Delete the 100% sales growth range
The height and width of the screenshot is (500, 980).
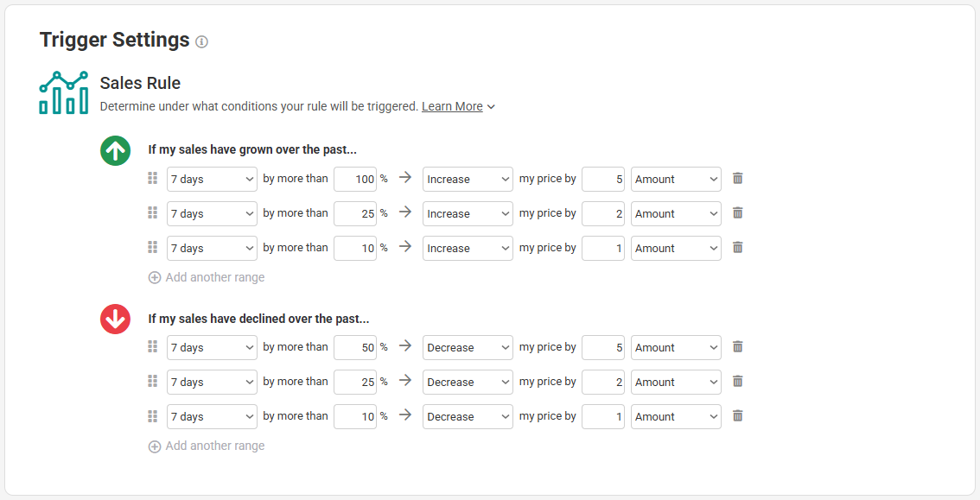coord(737,179)
